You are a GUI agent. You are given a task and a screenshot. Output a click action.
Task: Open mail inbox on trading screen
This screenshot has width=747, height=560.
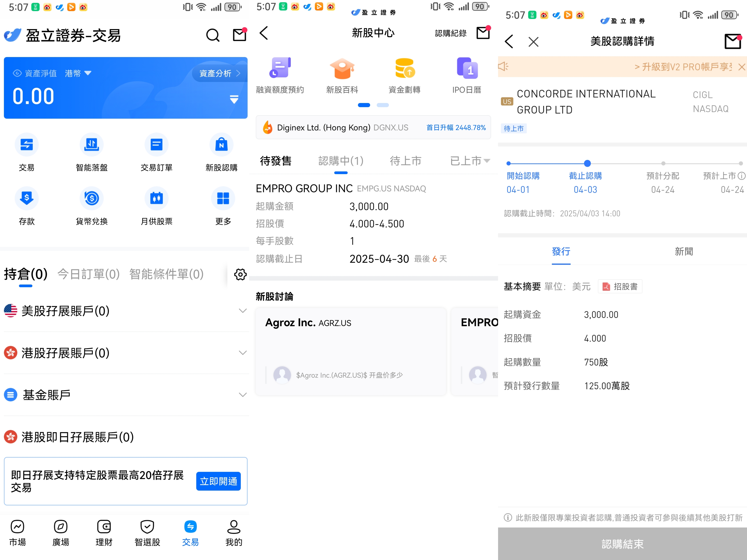pyautogui.click(x=240, y=35)
